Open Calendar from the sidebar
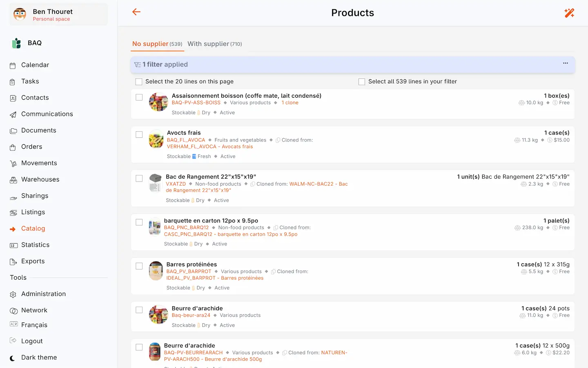 (x=35, y=65)
